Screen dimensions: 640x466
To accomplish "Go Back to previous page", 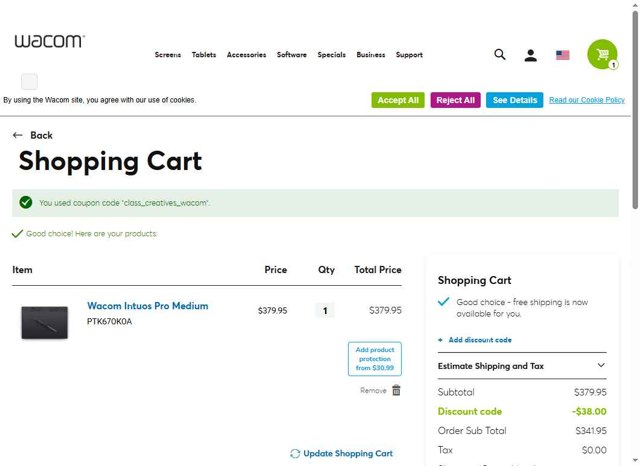I will [41, 135].
